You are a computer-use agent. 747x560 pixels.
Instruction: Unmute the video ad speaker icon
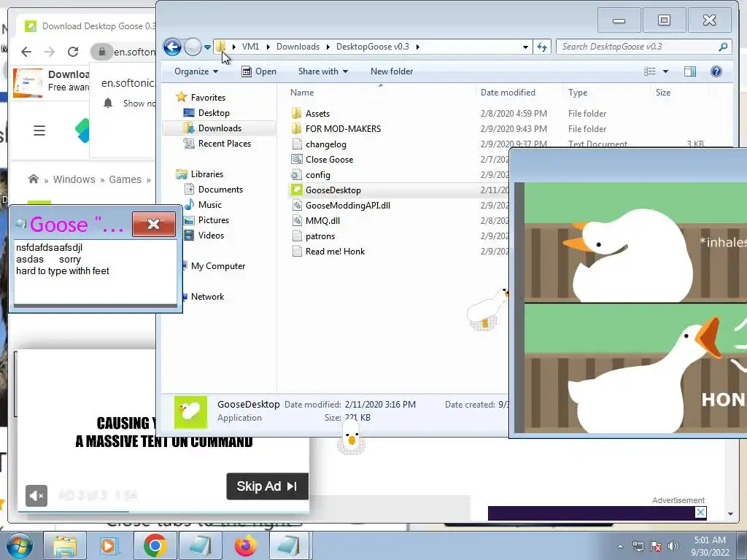[x=36, y=496]
